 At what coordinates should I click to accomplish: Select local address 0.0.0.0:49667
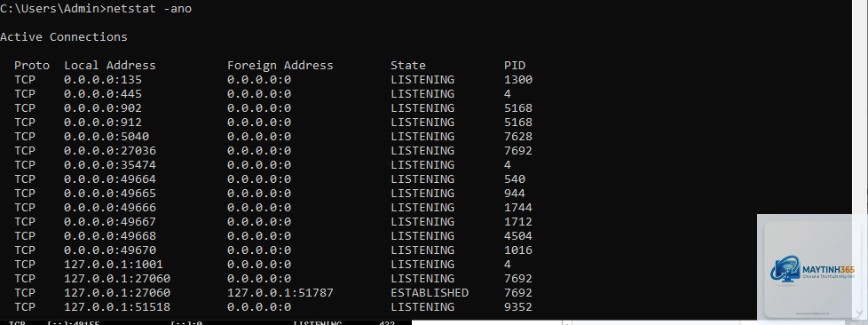pyautogui.click(x=109, y=222)
